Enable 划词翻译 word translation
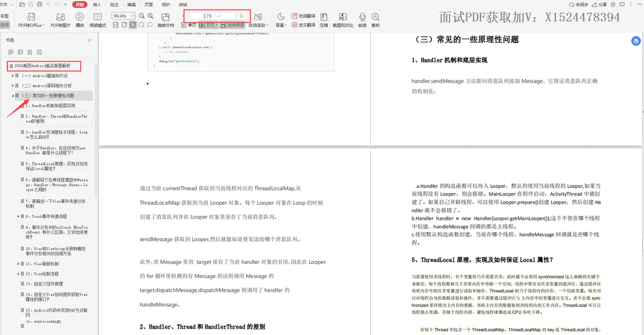Image resolution: width=644 pixels, height=335 pixels. point(304,16)
